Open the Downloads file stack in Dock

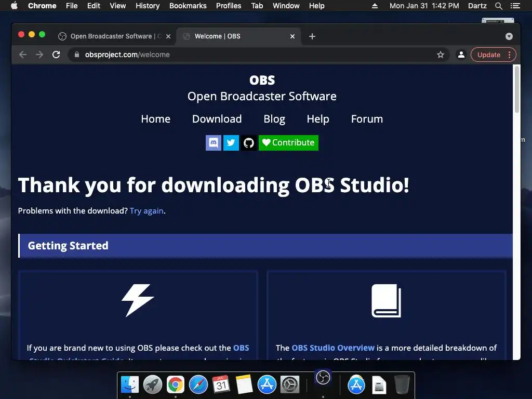click(x=379, y=385)
